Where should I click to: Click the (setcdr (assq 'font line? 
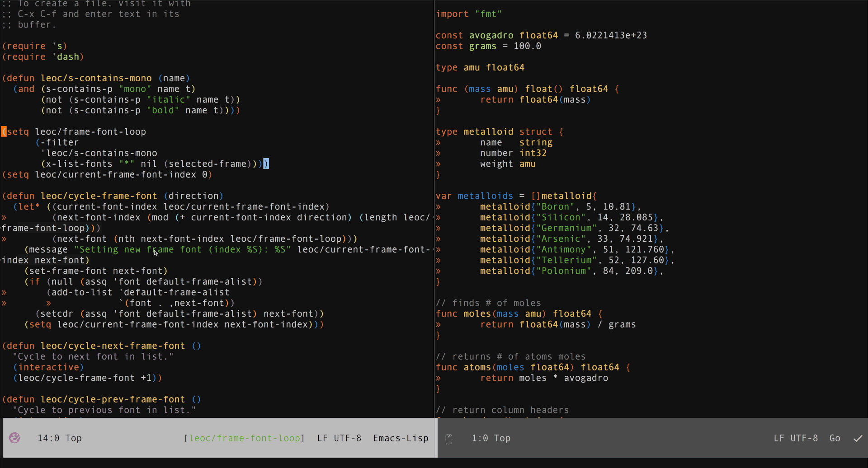click(x=179, y=314)
